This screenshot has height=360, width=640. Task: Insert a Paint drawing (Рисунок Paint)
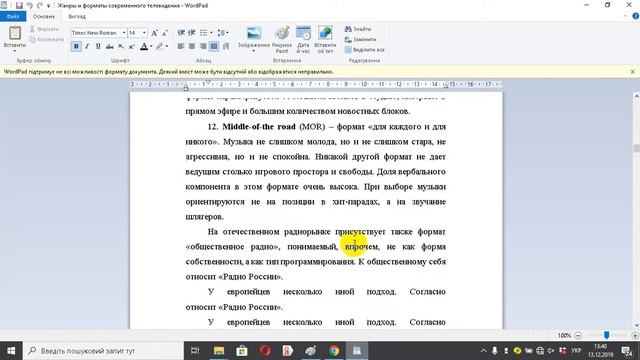tap(282, 39)
